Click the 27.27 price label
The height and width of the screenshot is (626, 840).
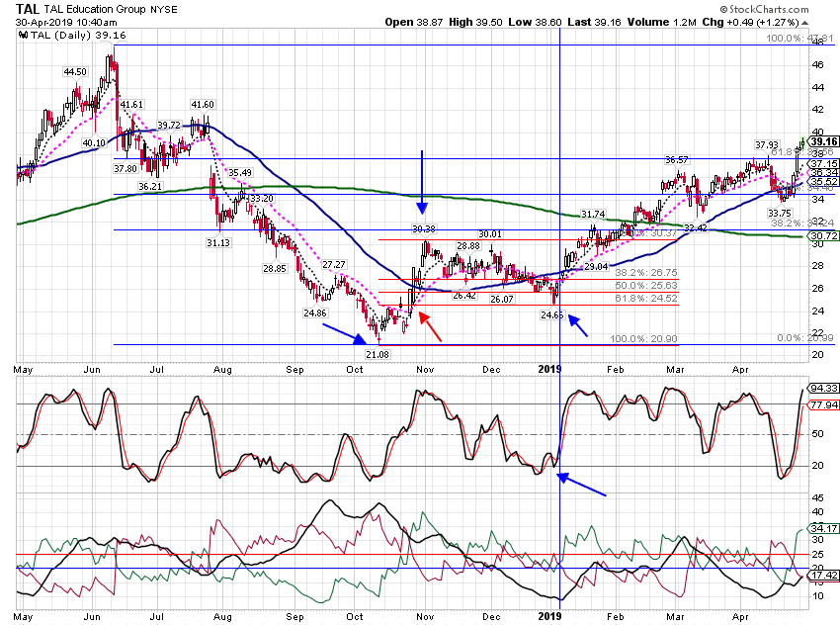point(334,265)
